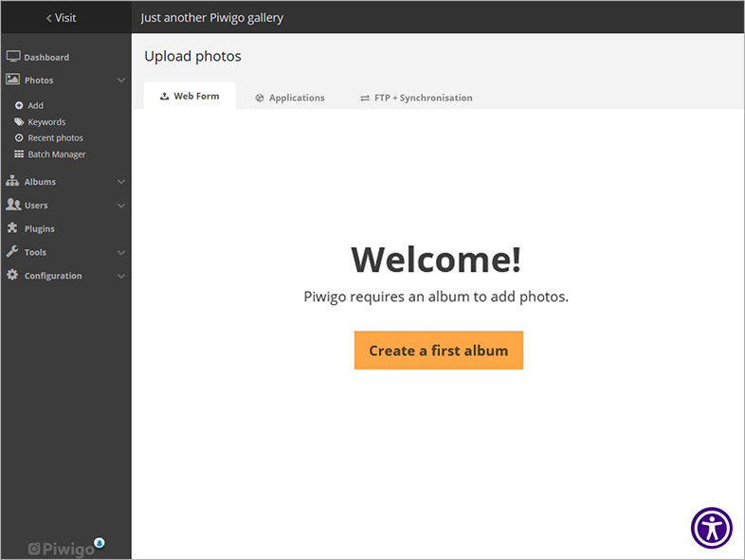Click the Photos picture icon in sidebar
Viewport: 745px width, 560px height.
click(x=13, y=81)
